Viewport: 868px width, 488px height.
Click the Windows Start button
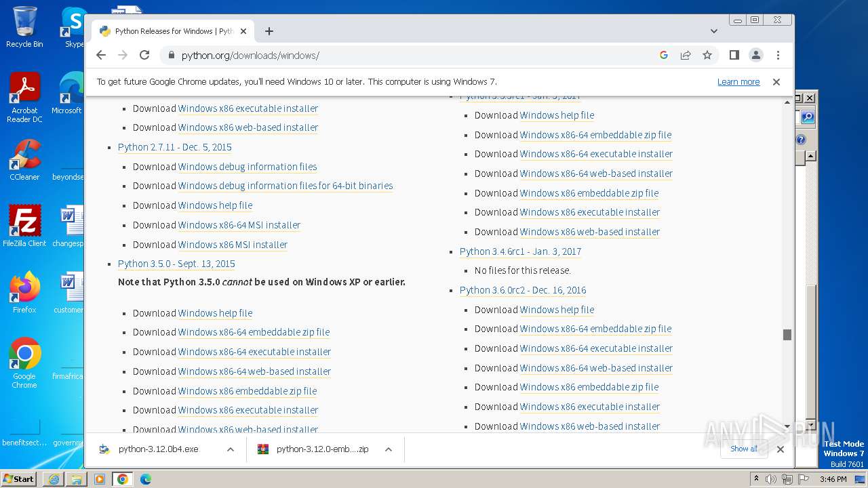tap(19, 479)
